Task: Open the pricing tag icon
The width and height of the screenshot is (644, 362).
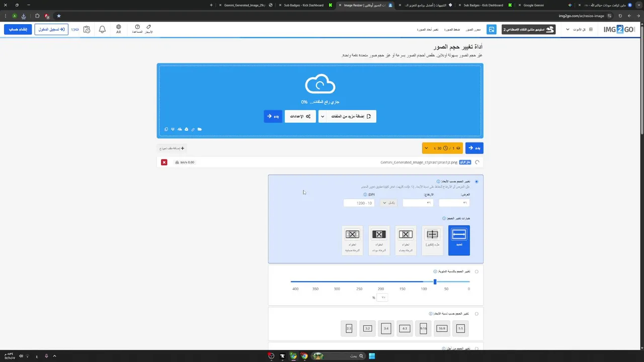Action: coord(149,29)
